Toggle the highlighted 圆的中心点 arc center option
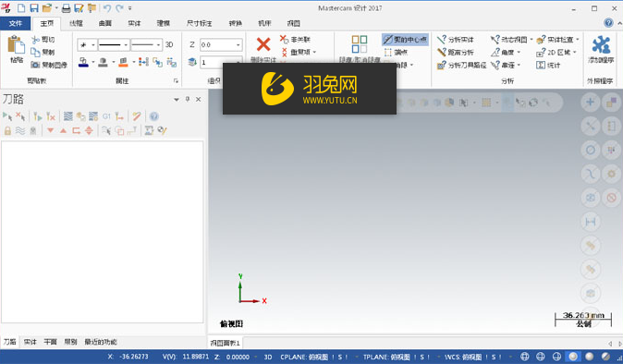The height and width of the screenshot is (364, 623). [x=405, y=40]
